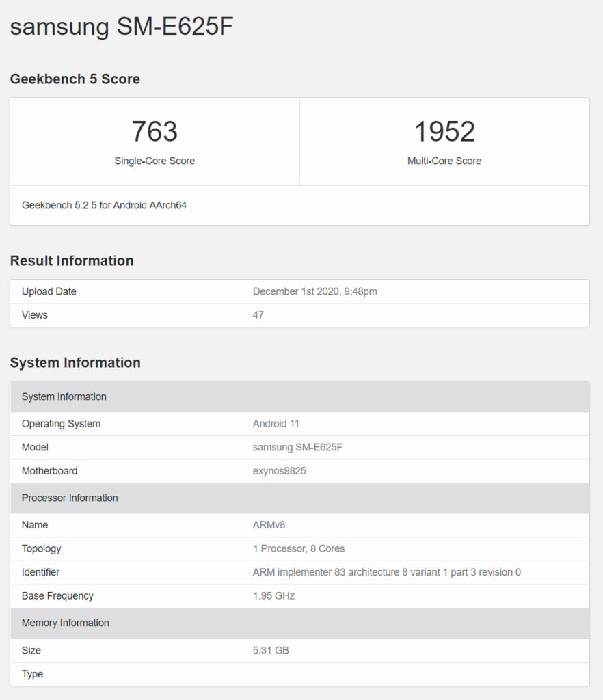Click the Motherboard label
This screenshot has width=603, height=700.
(x=49, y=471)
